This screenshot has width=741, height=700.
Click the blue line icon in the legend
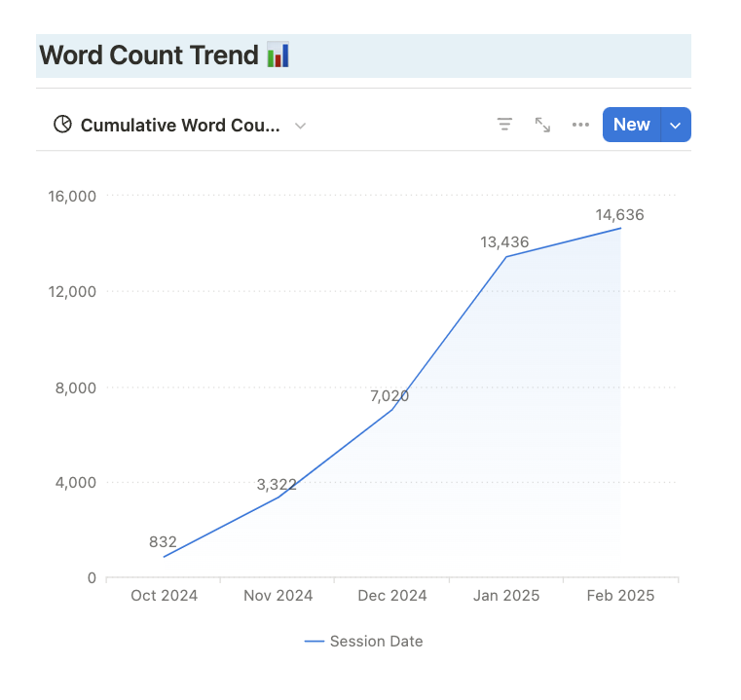pyautogui.click(x=314, y=642)
